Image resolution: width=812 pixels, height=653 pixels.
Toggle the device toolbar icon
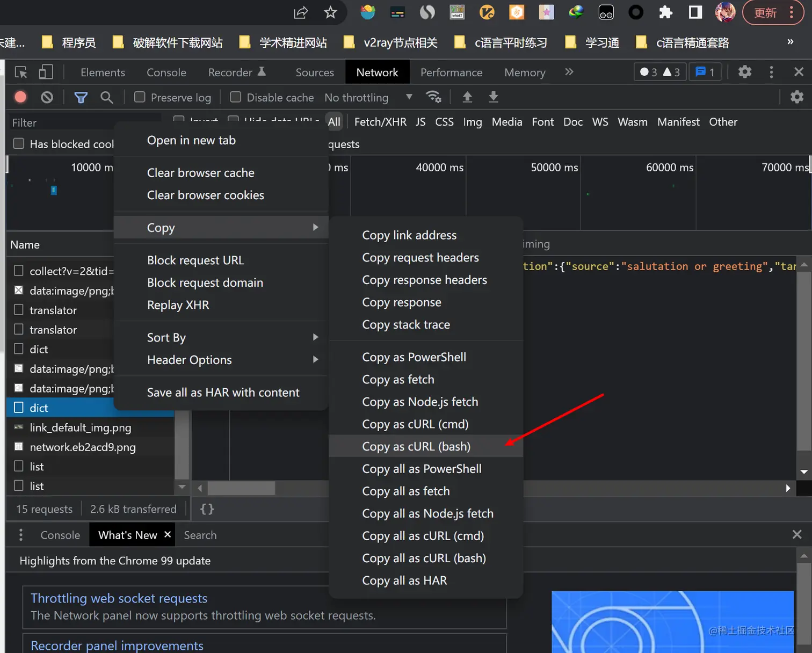pos(46,72)
